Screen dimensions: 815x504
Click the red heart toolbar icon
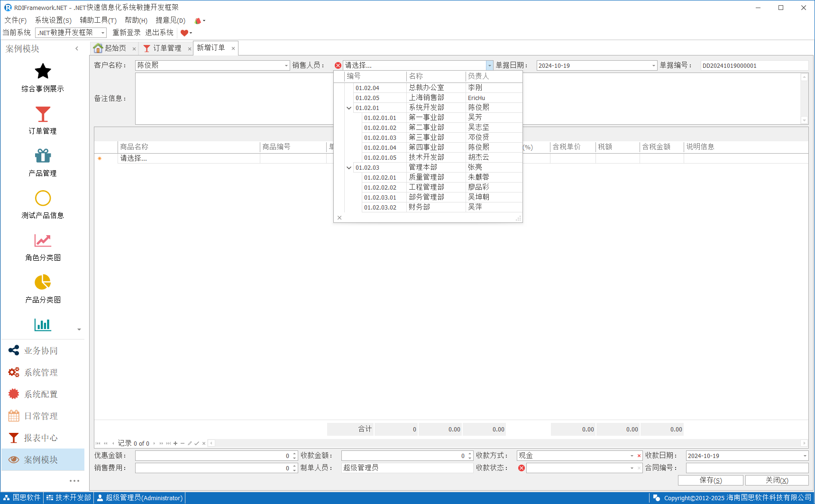coord(184,33)
